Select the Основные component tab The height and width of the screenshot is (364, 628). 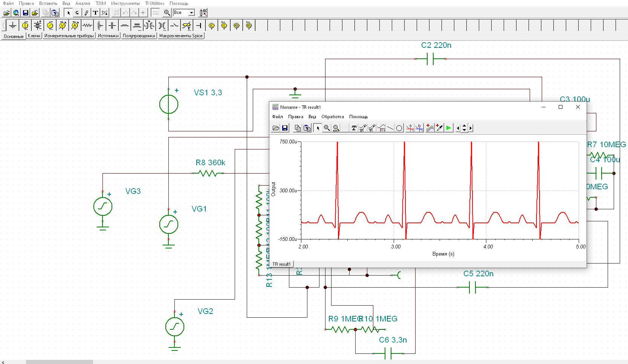[14, 37]
